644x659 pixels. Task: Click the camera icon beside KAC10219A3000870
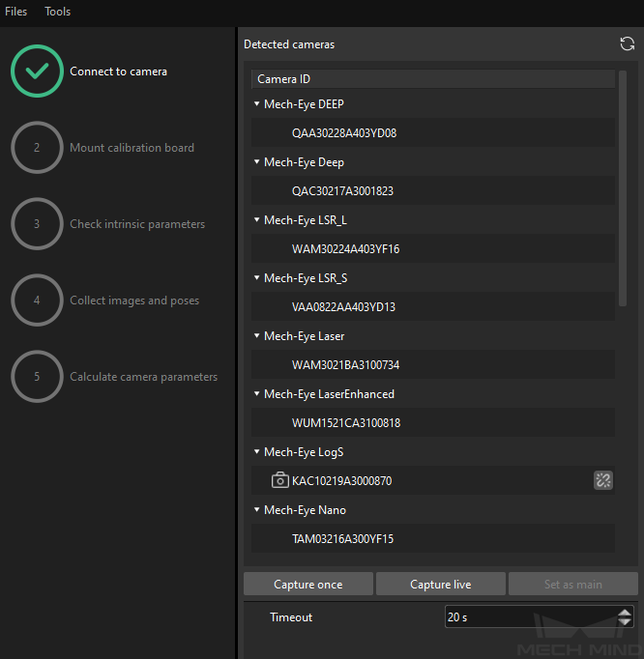pos(279,480)
